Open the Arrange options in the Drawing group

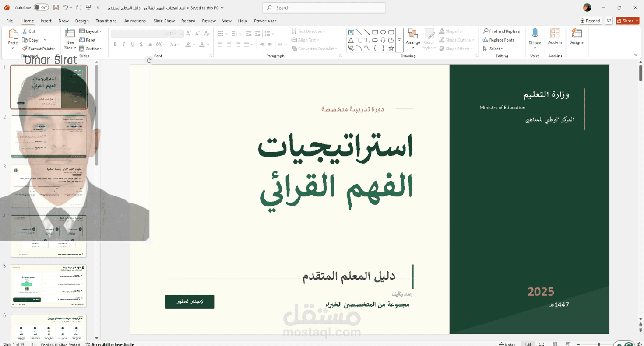click(412, 39)
